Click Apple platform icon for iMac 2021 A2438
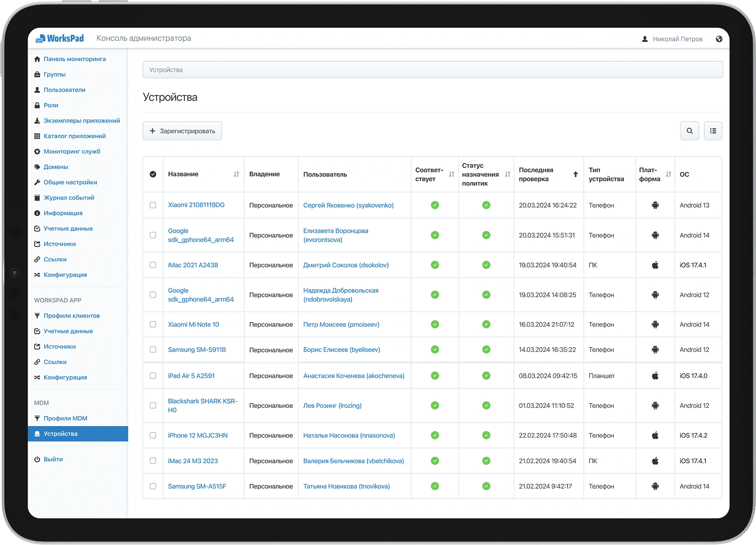This screenshot has height=545, width=756. pos(655,265)
